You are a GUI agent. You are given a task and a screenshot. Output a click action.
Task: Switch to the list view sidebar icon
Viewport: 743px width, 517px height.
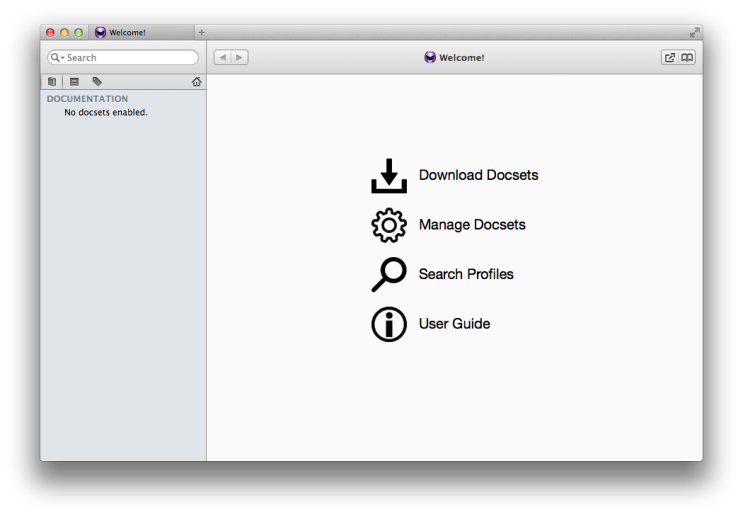pyautogui.click(x=74, y=82)
